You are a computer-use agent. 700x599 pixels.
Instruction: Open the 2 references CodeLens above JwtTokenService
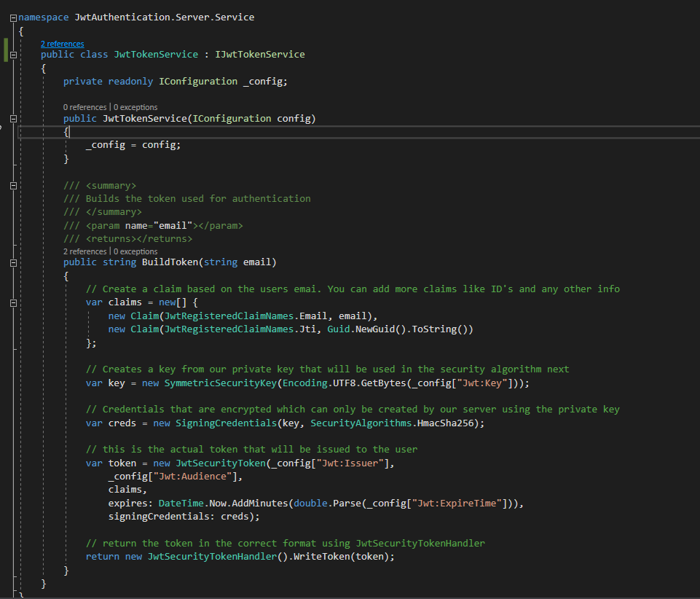pyautogui.click(x=62, y=44)
